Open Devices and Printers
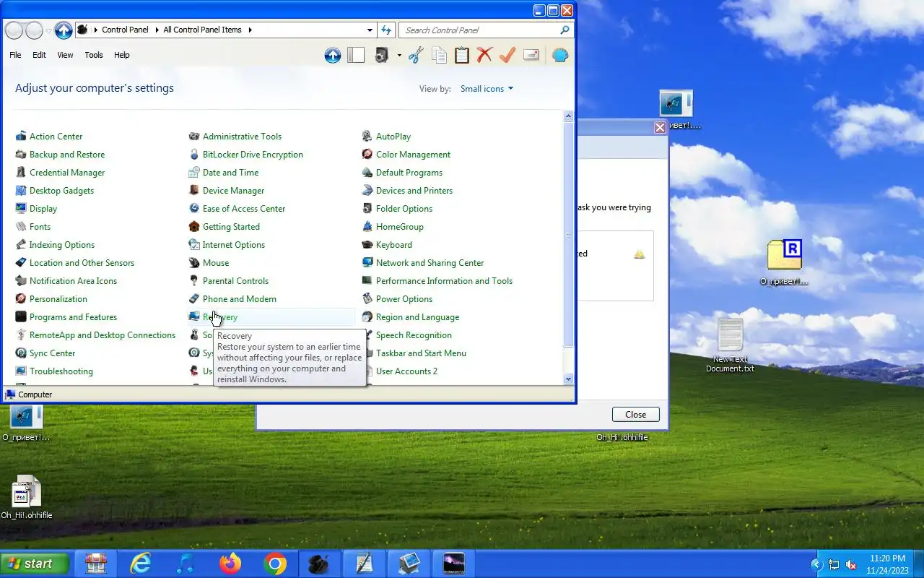This screenshot has width=924, height=578. pyautogui.click(x=414, y=191)
